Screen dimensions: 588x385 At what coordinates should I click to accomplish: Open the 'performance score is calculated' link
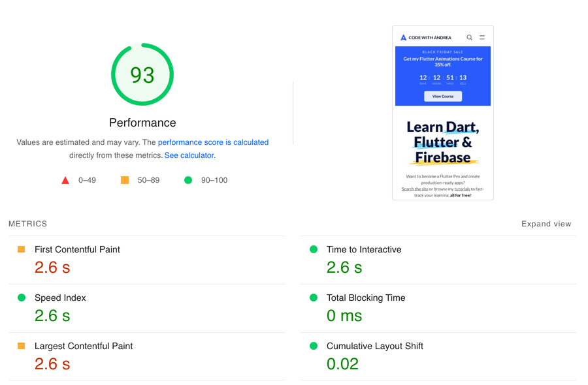pyautogui.click(x=213, y=142)
